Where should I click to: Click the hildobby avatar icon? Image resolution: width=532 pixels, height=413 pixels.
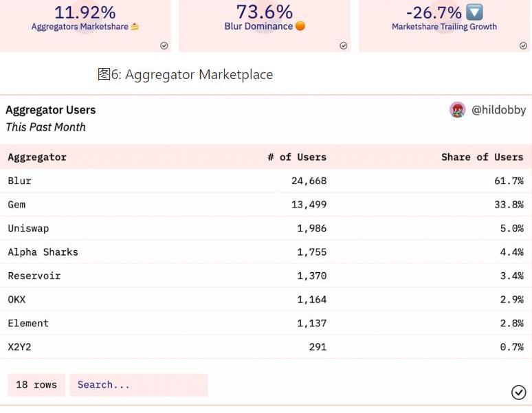(x=457, y=110)
